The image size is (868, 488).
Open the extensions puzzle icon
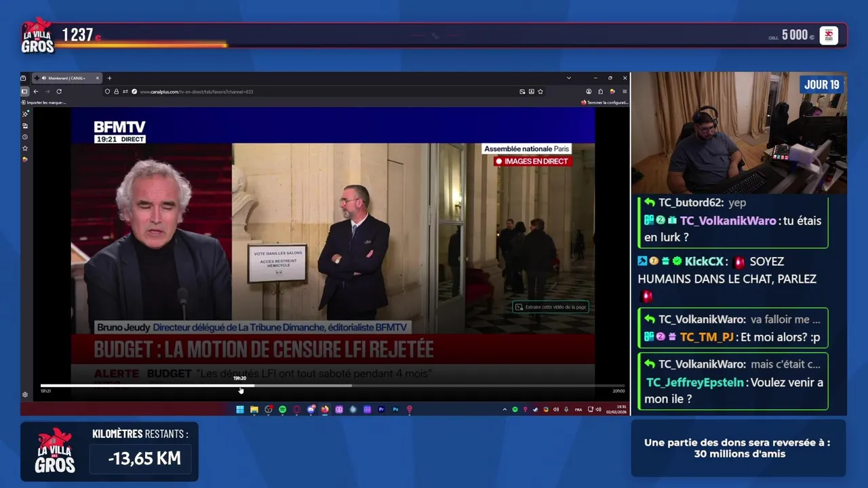(600, 91)
